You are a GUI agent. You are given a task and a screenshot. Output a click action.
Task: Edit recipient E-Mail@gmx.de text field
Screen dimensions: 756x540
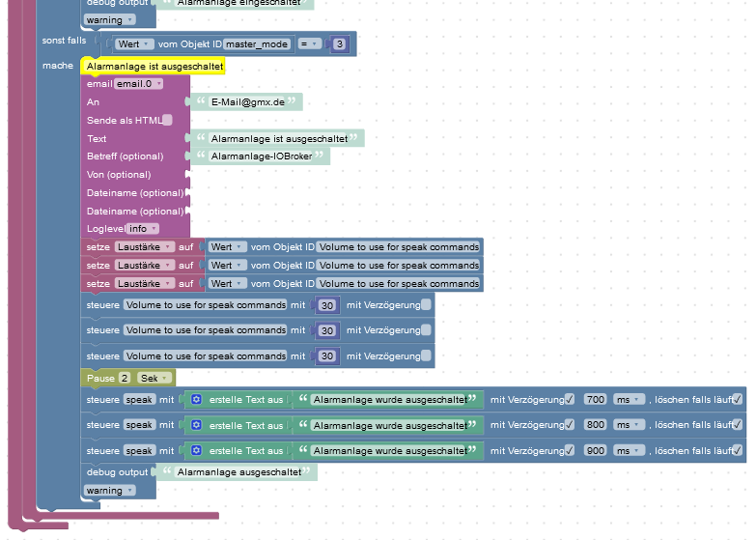(248, 102)
